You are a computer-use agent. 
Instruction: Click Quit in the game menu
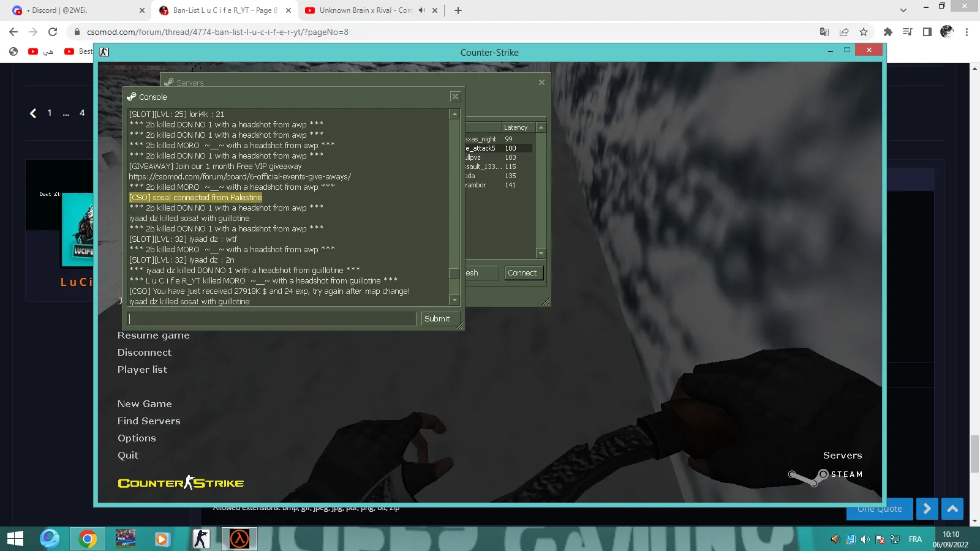tap(128, 455)
